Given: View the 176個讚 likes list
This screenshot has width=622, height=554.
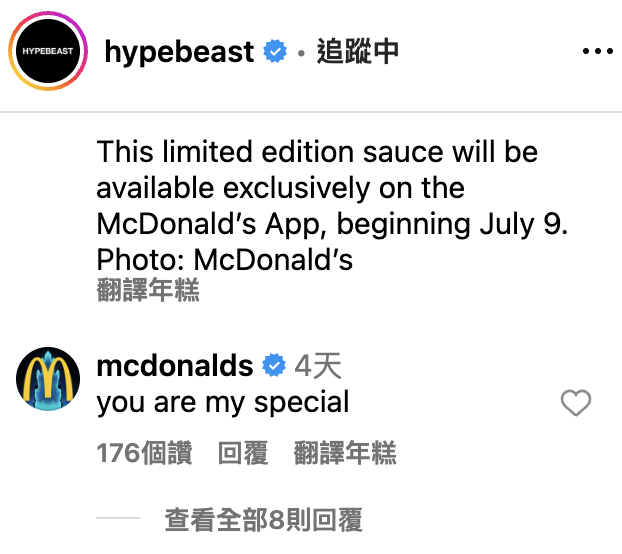Looking at the screenshot, I should pos(144,453).
